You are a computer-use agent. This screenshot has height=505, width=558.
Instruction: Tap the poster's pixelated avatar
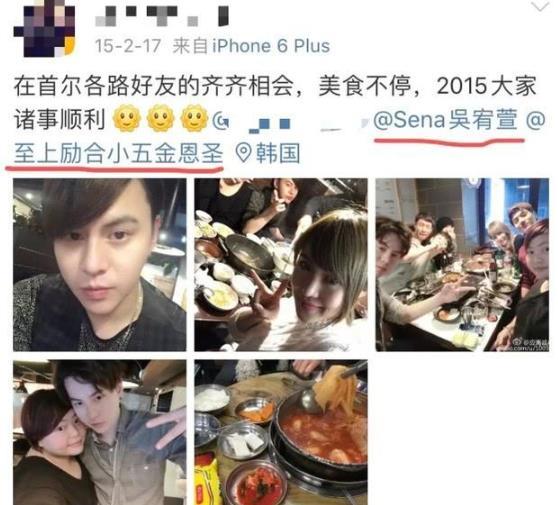[x=44, y=28]
